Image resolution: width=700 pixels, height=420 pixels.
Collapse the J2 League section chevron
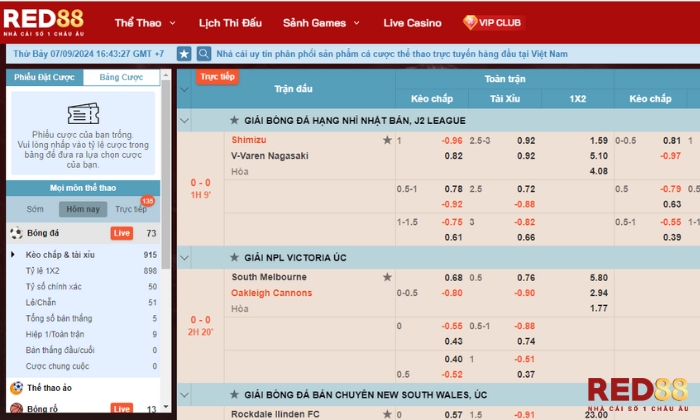(184, 121)
